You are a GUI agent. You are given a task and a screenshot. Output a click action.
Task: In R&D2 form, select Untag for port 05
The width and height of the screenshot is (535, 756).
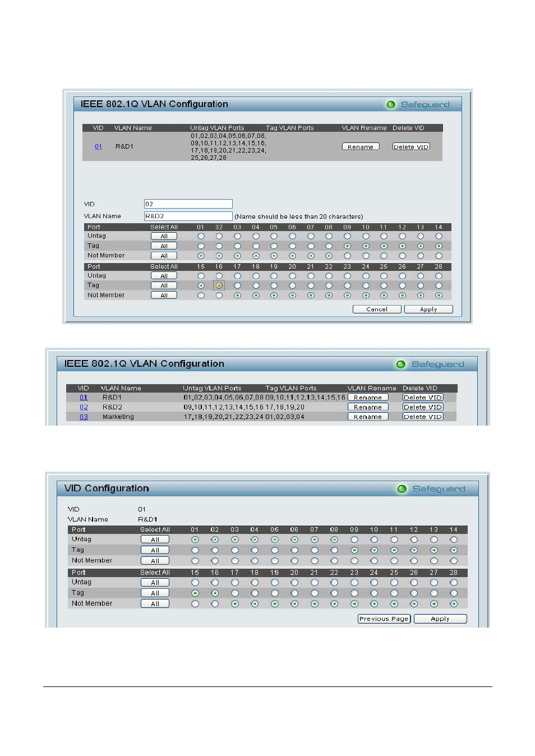click(274, 236)
